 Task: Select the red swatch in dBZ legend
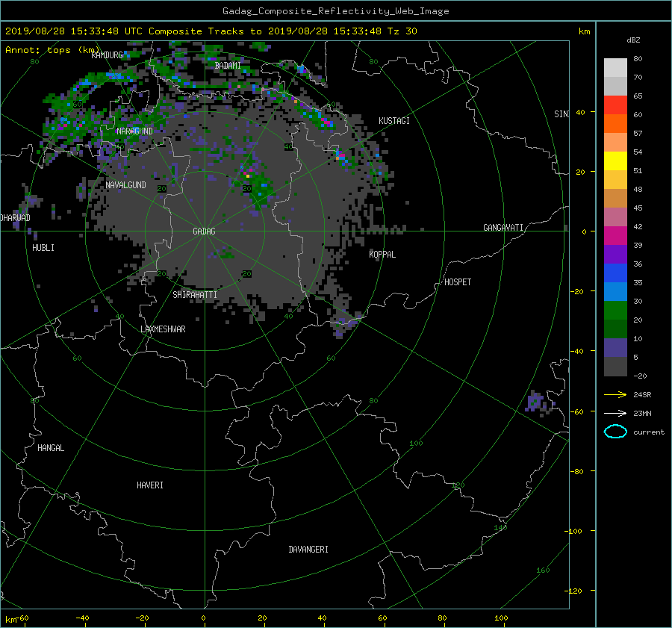[x=615, y=105]
